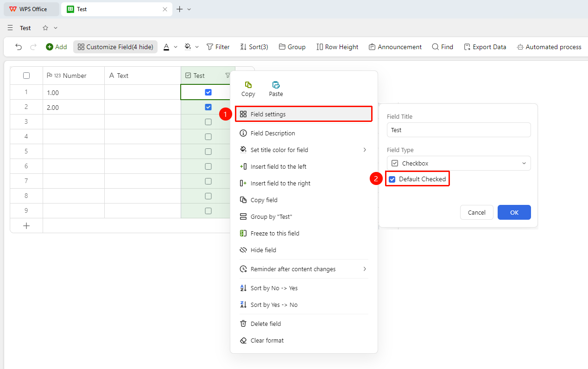The width and height of the screenshot is (588, 369).
Task: Open the Field Type Checkbox dropdown
Action: tap(459, 163)
